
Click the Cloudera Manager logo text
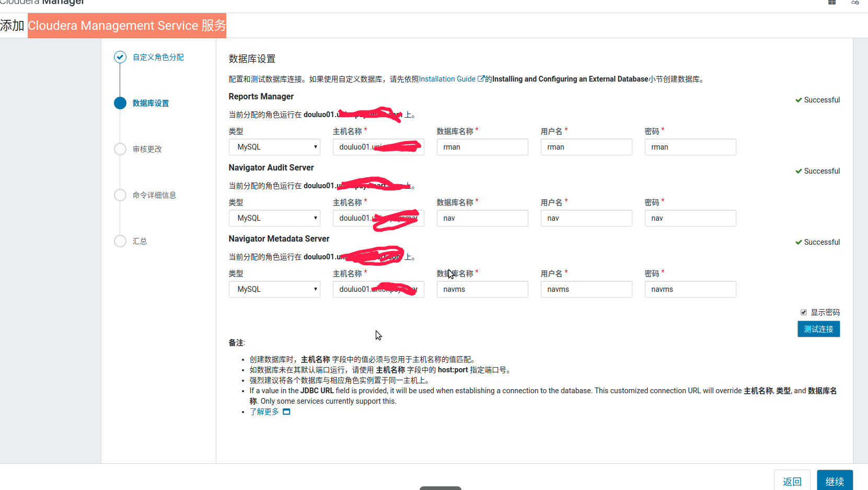(42, 2)
